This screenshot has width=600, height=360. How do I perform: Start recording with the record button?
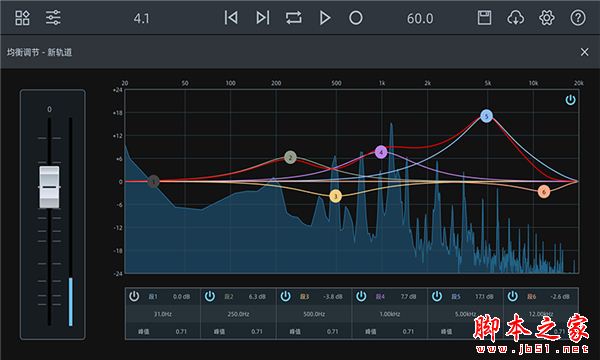pyautogui.click(x=356, y=18)
